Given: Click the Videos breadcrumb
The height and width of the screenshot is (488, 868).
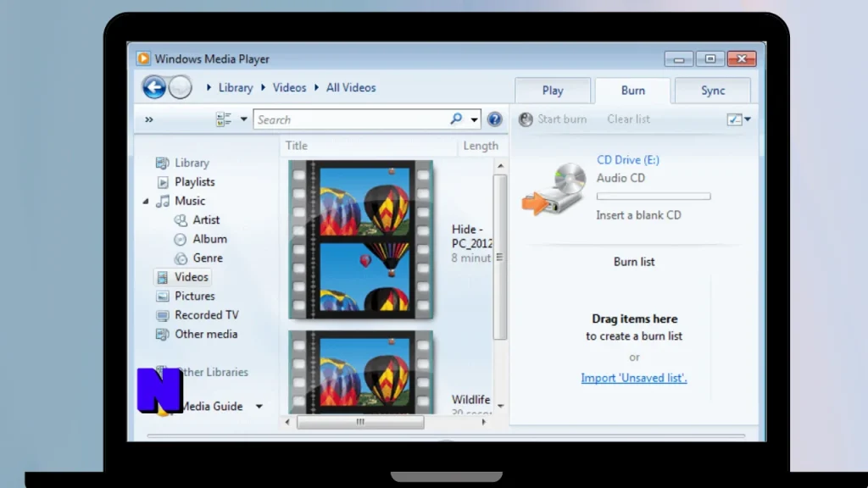Looking at the screenshot, I should (289, 87).
